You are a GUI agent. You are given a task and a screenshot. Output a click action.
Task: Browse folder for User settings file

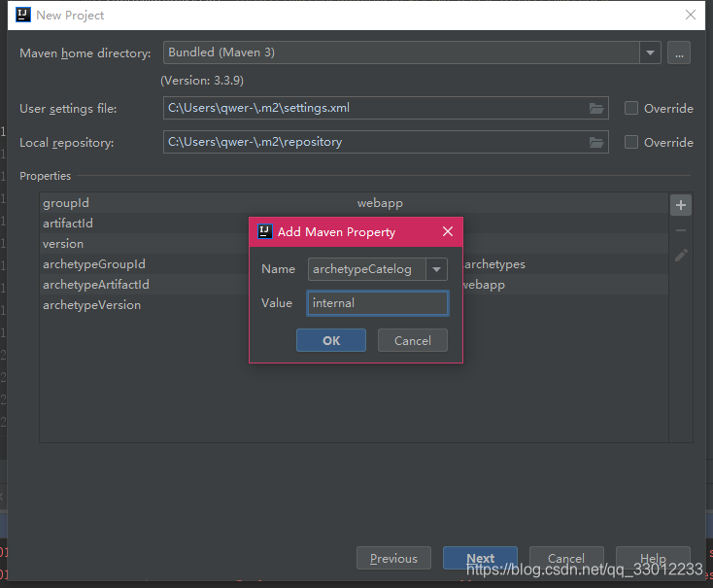[x=596, y=108]
